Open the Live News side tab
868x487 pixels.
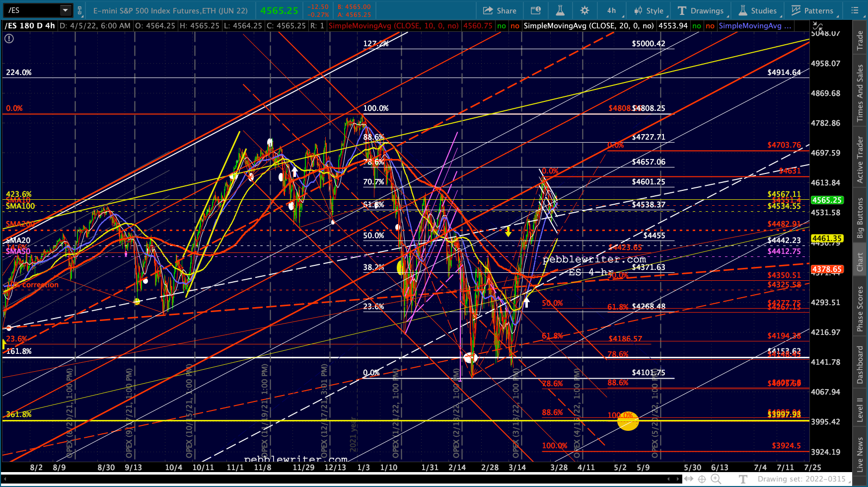click(x=860, y=454)
